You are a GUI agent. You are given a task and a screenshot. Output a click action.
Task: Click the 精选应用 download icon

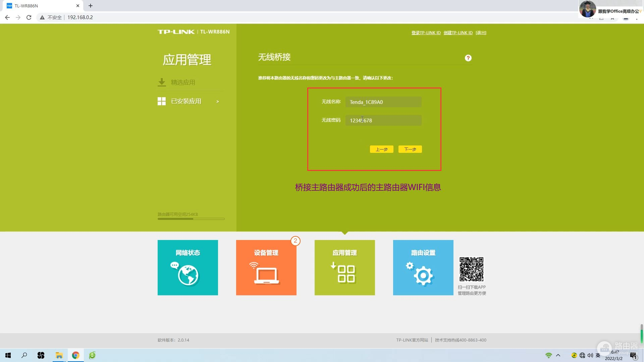[162, 82]
